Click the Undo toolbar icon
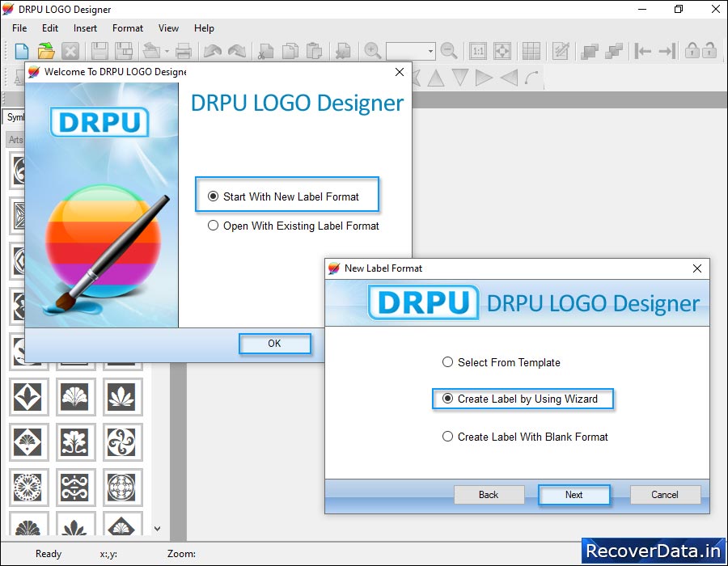This screenshot has height=566, width=728. (x=213, y=51)
